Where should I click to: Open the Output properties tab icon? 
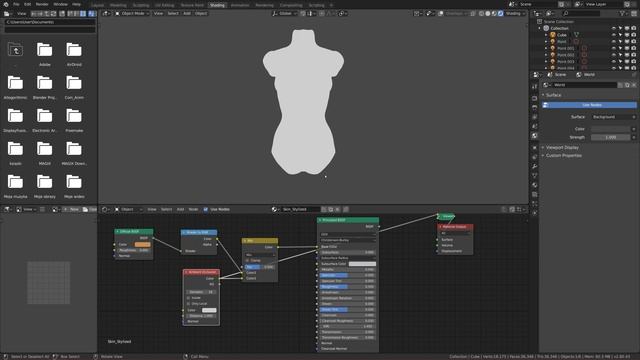[535, 107]
